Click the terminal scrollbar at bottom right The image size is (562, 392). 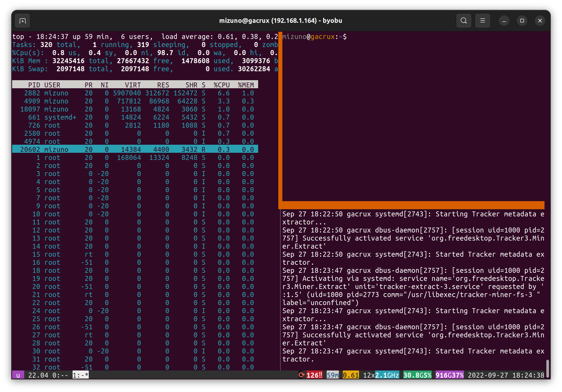coord(548,368)
